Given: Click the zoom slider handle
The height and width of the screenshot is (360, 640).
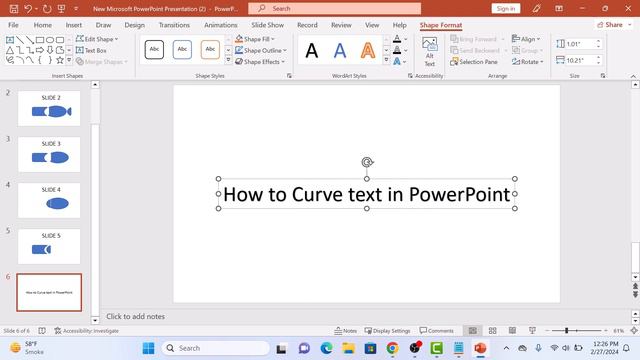Looking at the screenshot, I should [x=567, y=331].
